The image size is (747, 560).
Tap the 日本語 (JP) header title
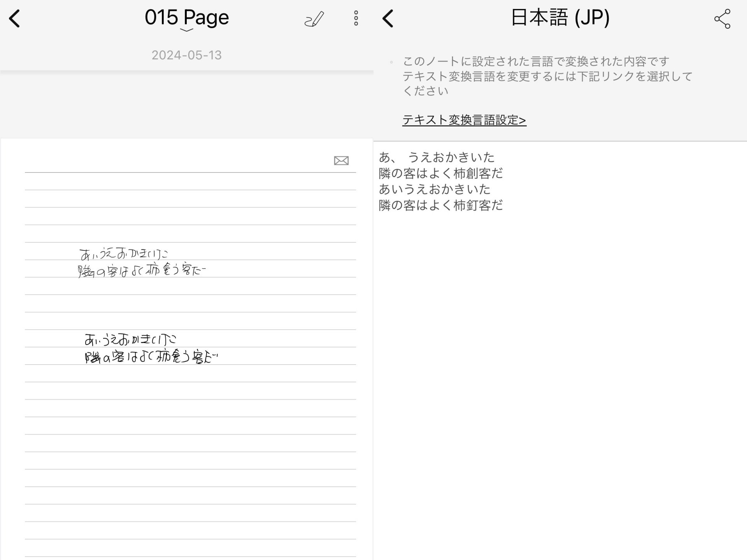point(559,17)
